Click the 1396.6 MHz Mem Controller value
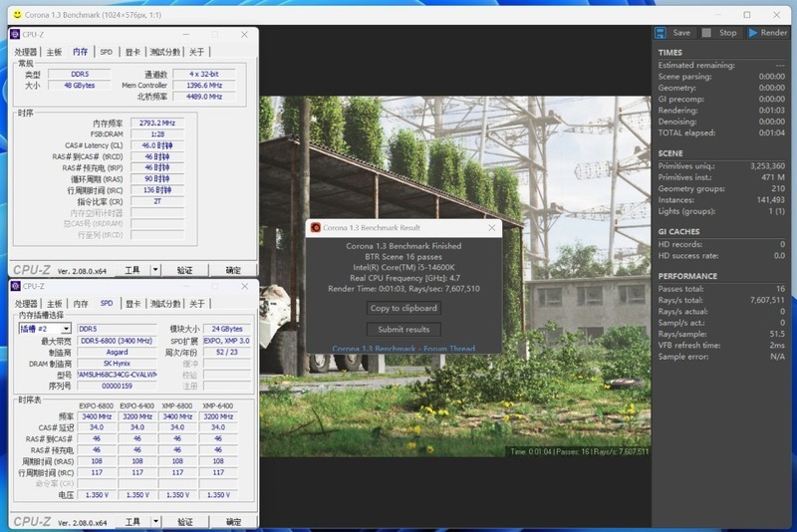Viewport: 797px width, 532px height. pos(204,86)
